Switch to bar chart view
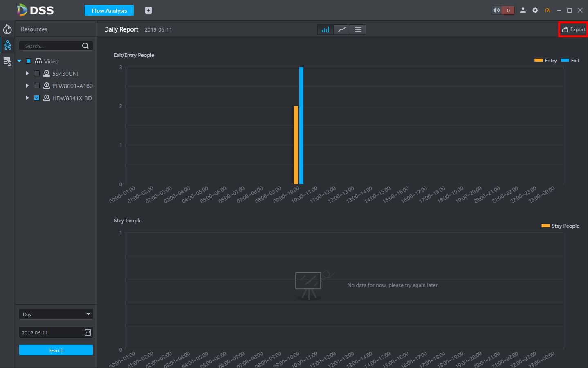 pos(325,29)
